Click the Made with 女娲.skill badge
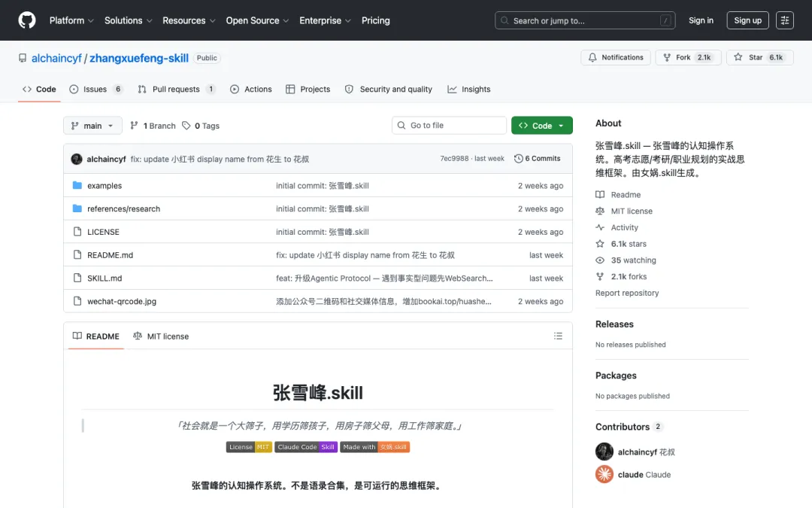812x508 pixels. 375,447
